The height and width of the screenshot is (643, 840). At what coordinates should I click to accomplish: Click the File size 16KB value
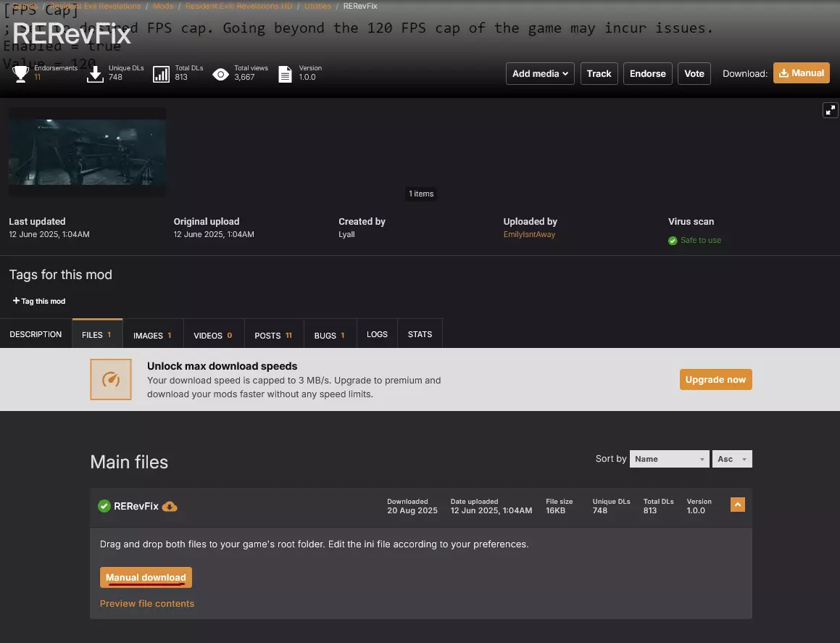click(556, 510)
